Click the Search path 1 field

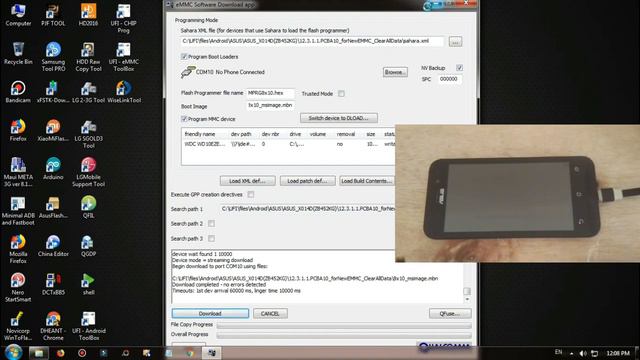point(307,209)
